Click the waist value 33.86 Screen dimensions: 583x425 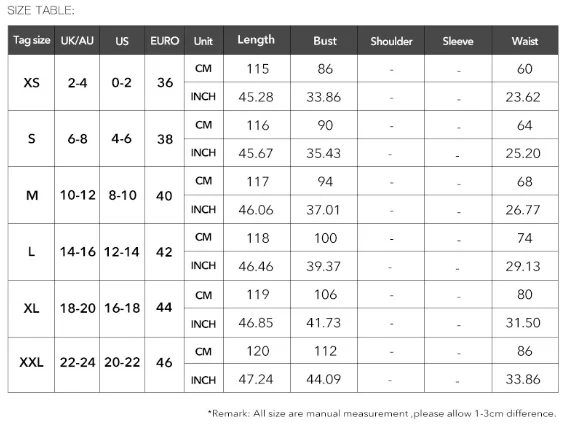tap(524, 379)
